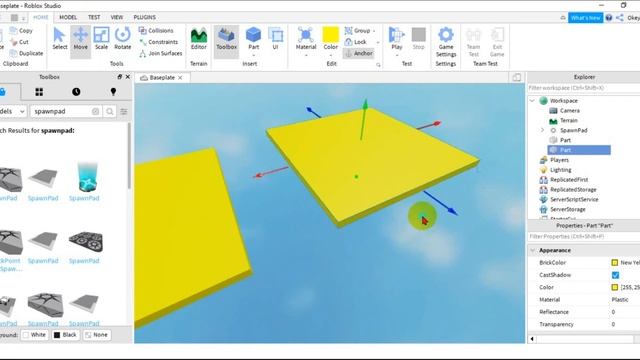Switch to the TEST ribbon tab

click(x=94, y=17)
